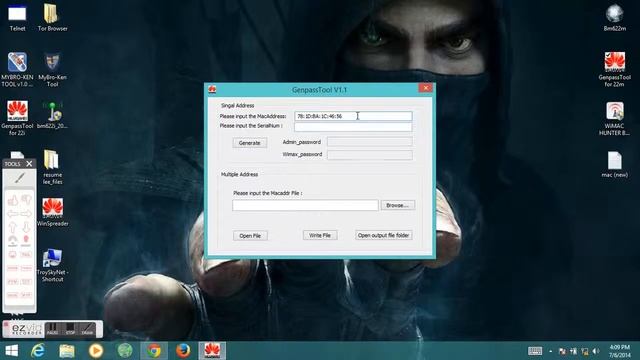
Task: Open the network tray icon
Action: (x=584, y=351)
